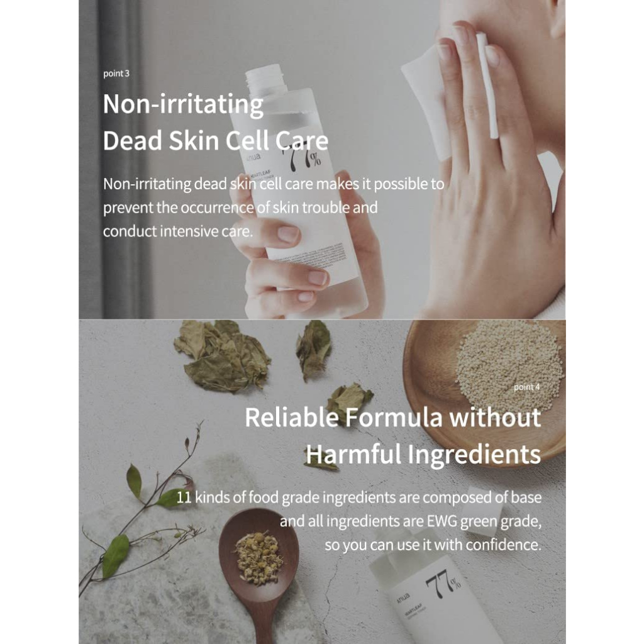Screen dimensions: 644x644
Task: Click the 'EWG green grade' sentence
Action: 411,521
